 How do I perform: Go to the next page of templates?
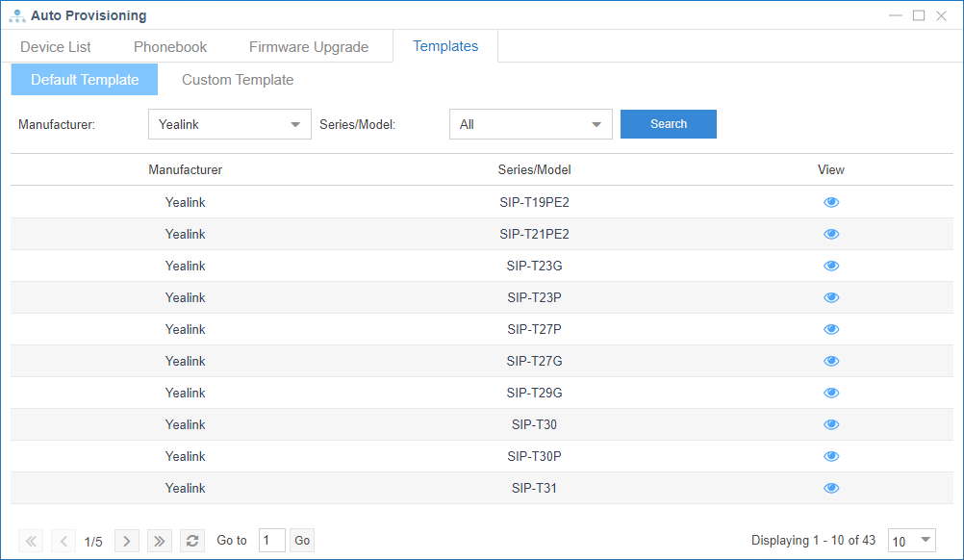click(x=127, y=541)
